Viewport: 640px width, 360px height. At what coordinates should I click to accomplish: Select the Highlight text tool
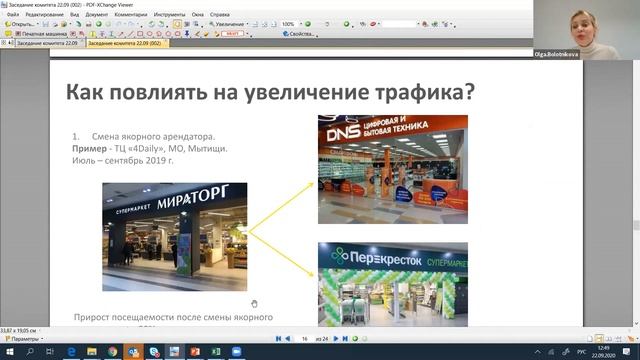[x=93, y=33]
